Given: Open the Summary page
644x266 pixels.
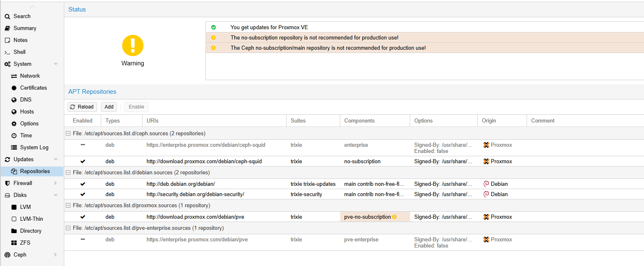Looking at the screenshot, I should coord(32,28).
